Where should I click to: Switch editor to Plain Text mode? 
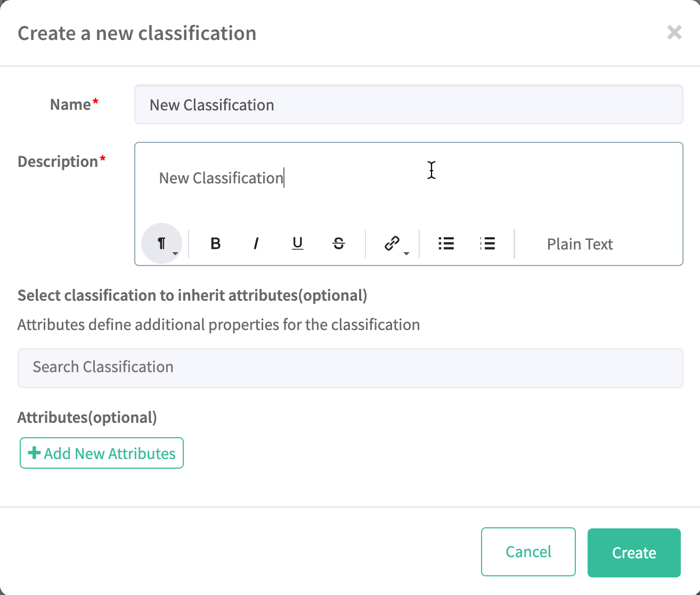point(580,244)
